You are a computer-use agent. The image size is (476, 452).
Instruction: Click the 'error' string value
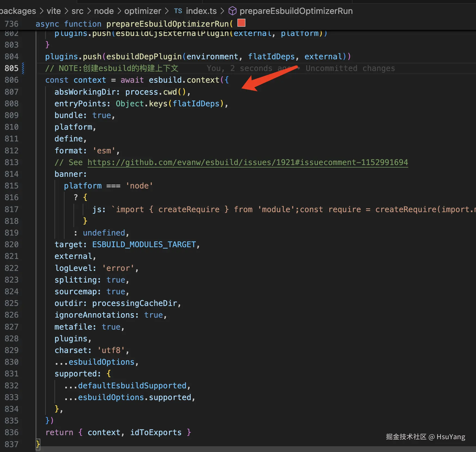click(118, 268)
